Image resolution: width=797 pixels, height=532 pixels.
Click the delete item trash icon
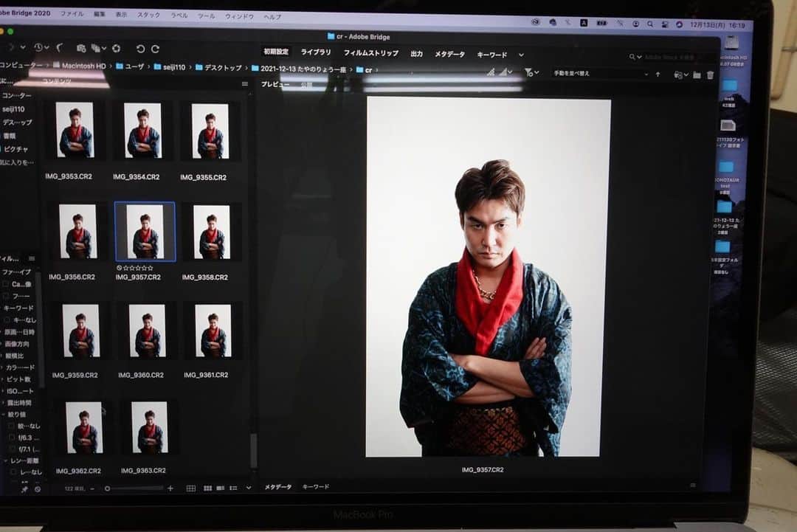[x=710, y=75]
